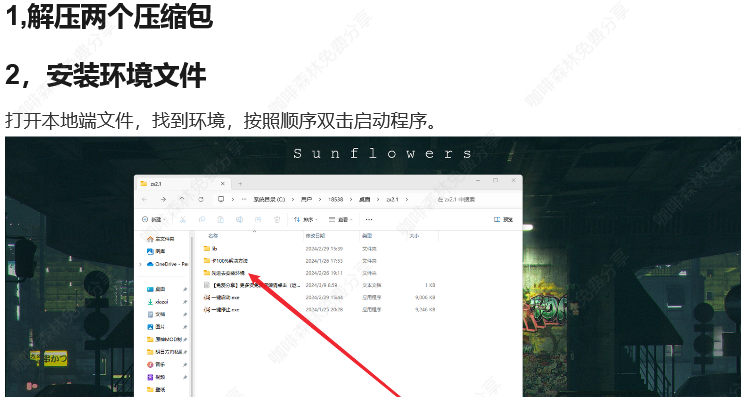Select the 一键停止.exe application
The image size is (741, 397).
click(222, 310)
